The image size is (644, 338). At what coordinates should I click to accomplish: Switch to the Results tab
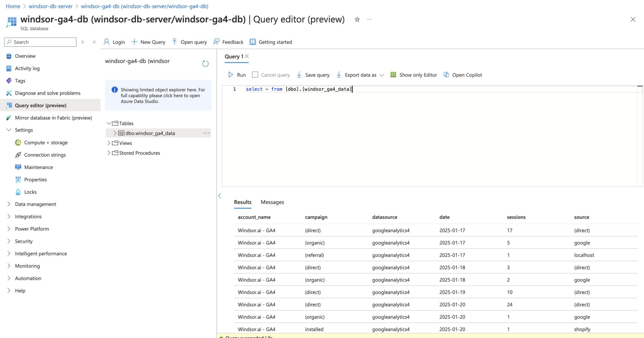pos(243,202)
